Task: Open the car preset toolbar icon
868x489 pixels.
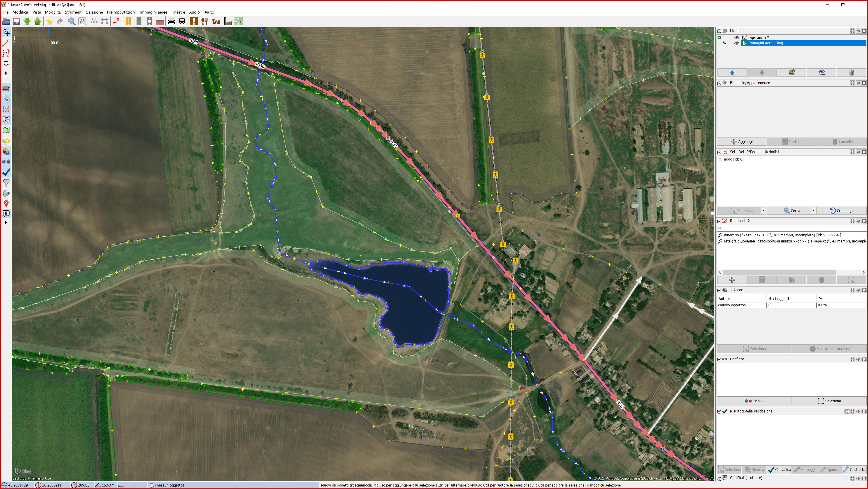Action: coord(171,22)
